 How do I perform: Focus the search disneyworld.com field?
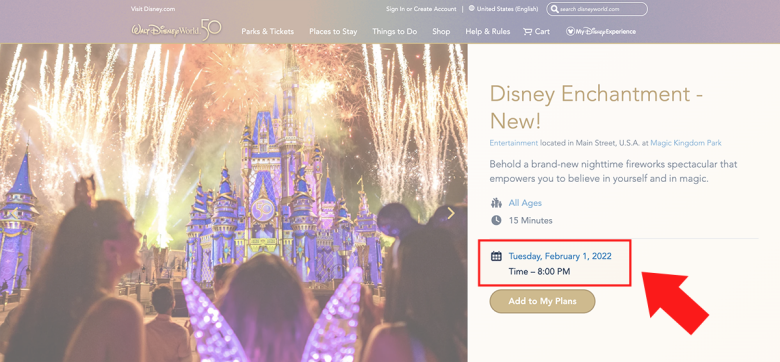click(x=597, y=9)
